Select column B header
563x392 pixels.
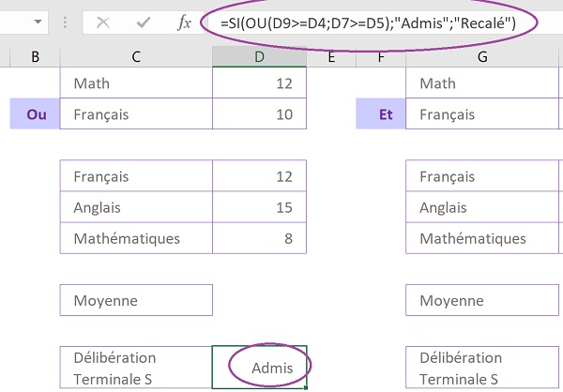35,58
